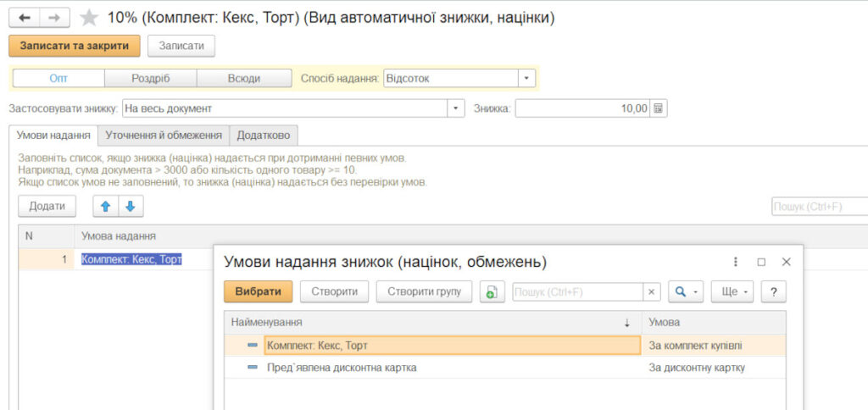Click the Спосіб надання field showing Відсоток
Screen dimensions: 868x410
pyautogui.click(x=451, y=79)
